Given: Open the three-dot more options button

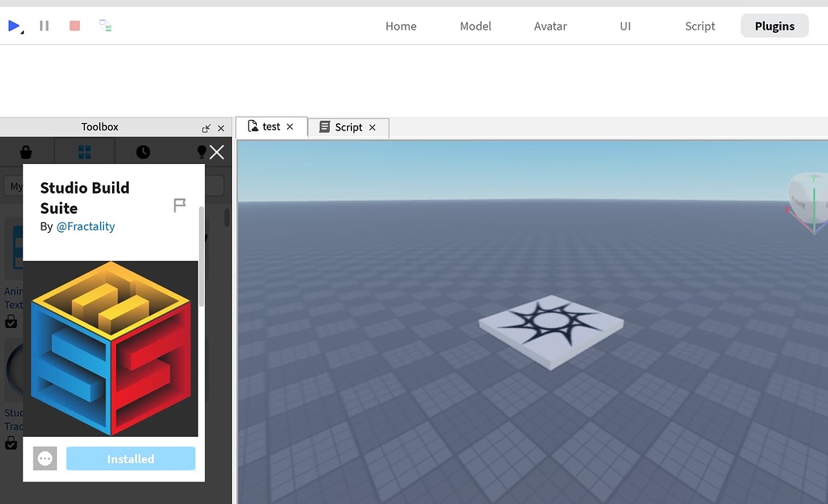Looking at the screenshot, I should click(x=45, y=458).
